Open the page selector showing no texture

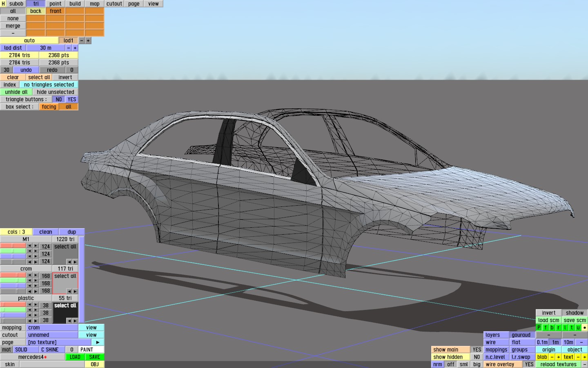click(59, 342)
